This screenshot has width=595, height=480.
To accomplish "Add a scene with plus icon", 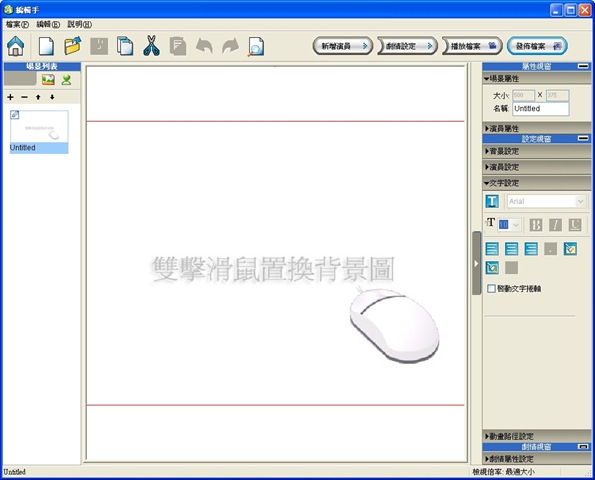I will coord(11,97).
